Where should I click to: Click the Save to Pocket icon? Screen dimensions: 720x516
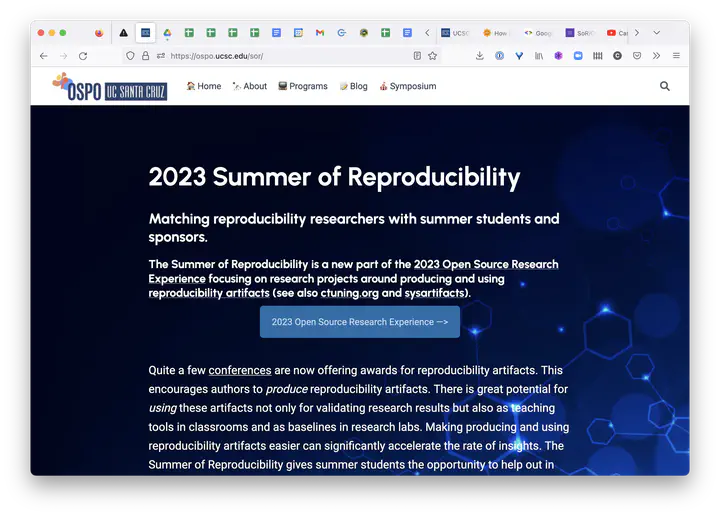636,56
